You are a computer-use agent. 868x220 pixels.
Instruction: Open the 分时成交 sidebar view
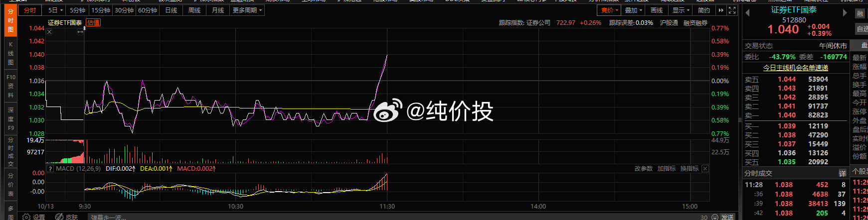pyautogui.click(x=10, y=152)
